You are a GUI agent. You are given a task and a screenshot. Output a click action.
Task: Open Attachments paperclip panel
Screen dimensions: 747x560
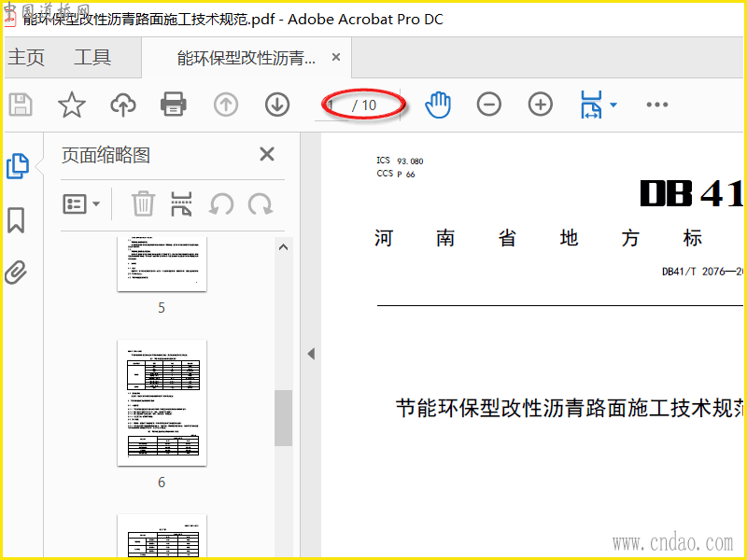click(16, 272)
